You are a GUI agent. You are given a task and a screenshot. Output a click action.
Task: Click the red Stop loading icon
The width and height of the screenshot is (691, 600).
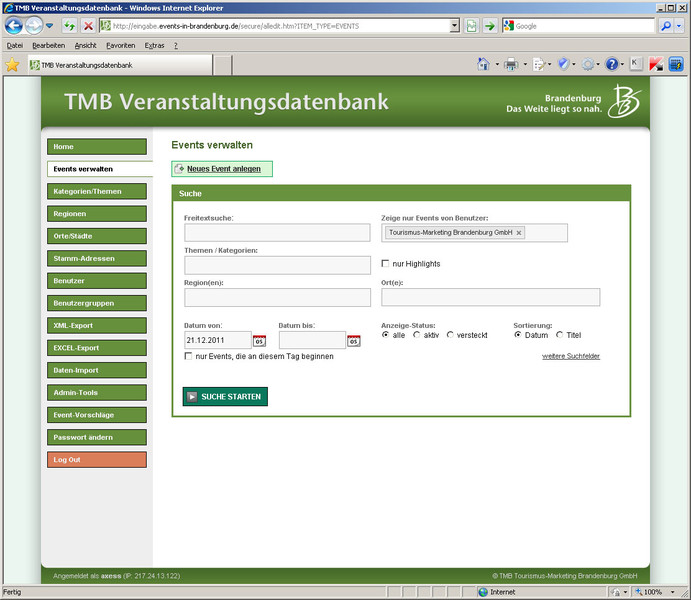pyautogui.click(x=89, y=26)
